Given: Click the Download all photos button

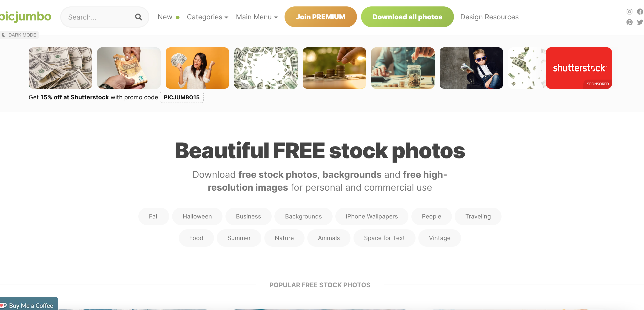Looking at the screenshot, I should click(407, 17).
